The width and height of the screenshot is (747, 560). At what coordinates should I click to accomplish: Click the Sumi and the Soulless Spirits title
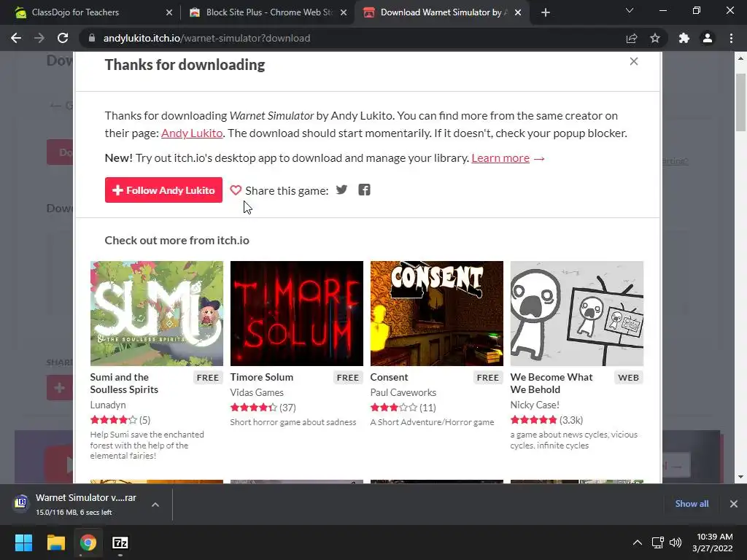coord(124,384)
